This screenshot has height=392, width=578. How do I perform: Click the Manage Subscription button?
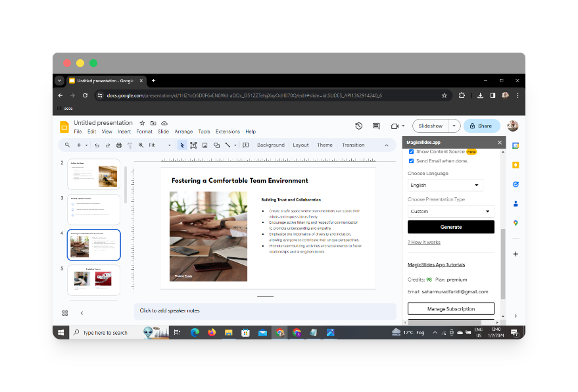click(x=451, y=309)
